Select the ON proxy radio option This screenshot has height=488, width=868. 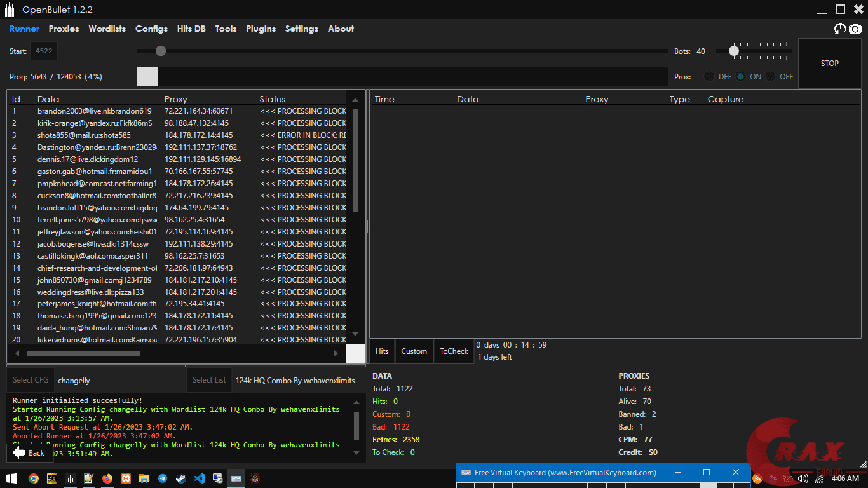(741, 76)
